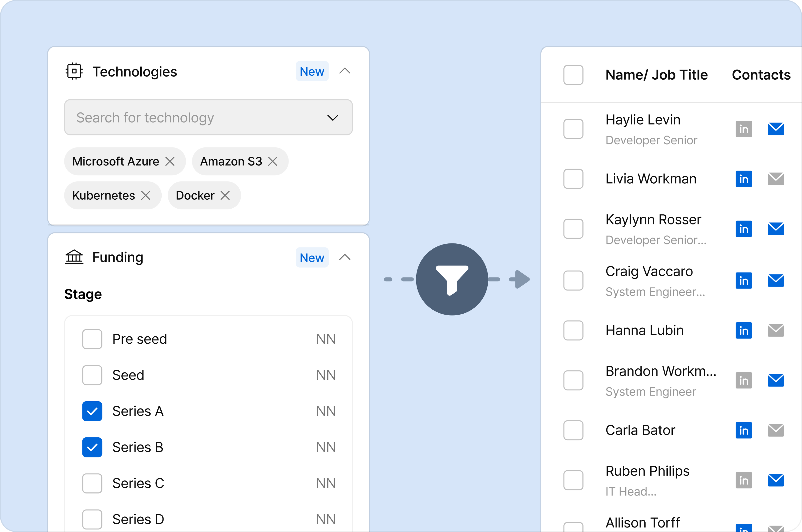Image resolution: width=802 pixels, height=532 pixels.
Task: Click the Stage section heading
Action: click(83, 294)
